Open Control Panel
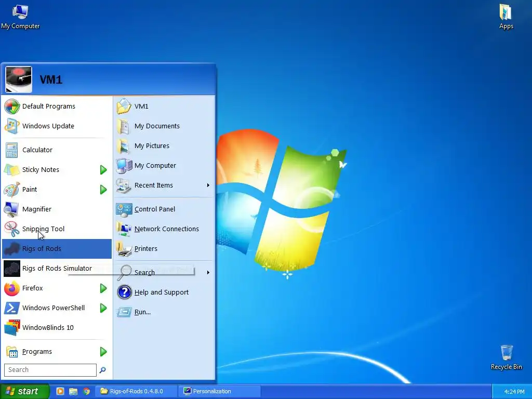This screenshot has height=399, width=532. [x=164, y=209]
